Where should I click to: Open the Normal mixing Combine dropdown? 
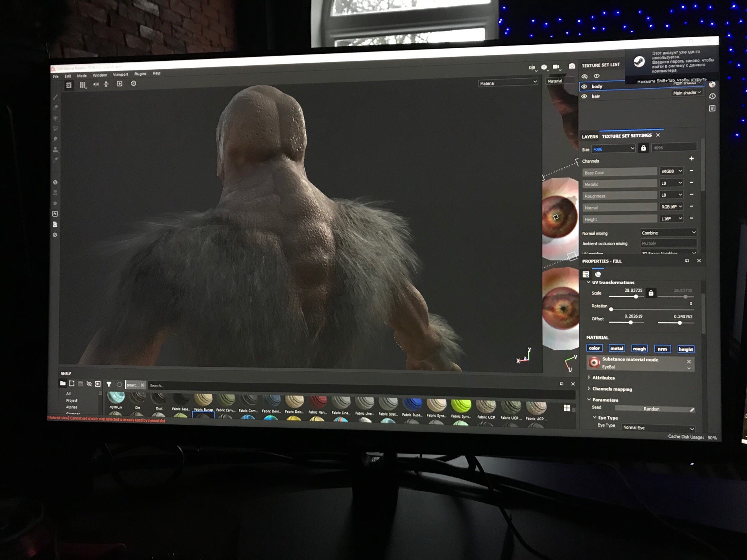point(668,233)
